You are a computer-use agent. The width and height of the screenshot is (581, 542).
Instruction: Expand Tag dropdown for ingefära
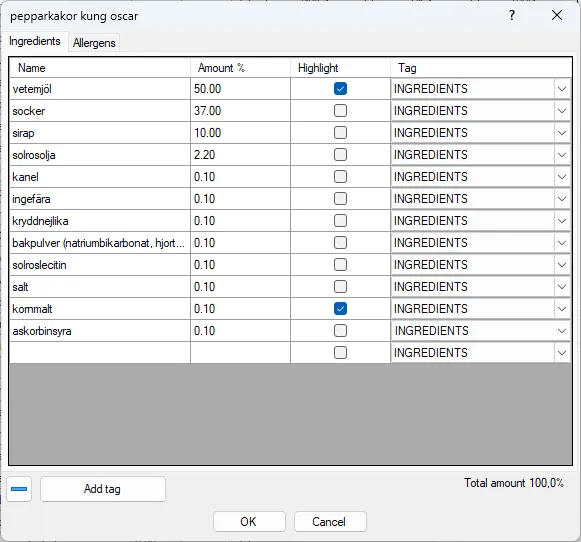pos(562,199)
